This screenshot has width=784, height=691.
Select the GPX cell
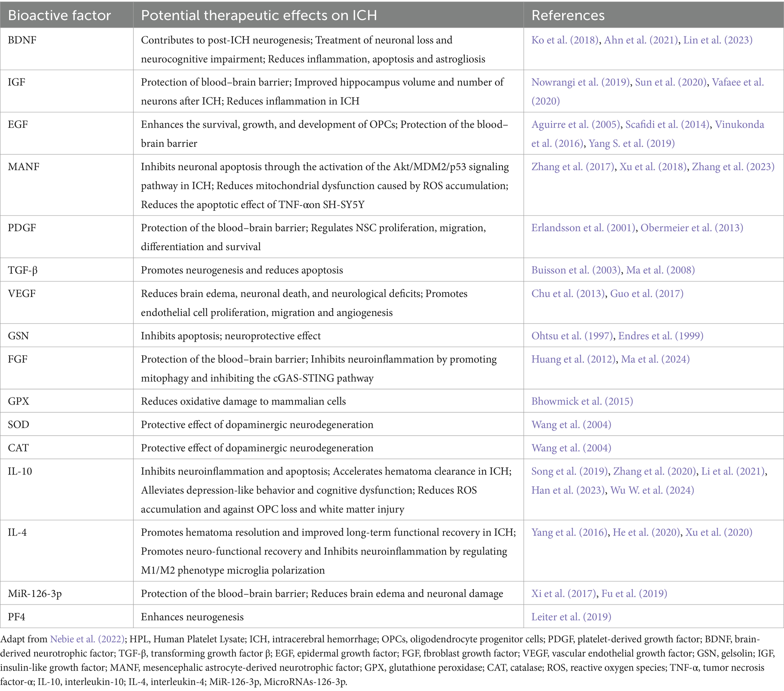(x=67, y=401)
